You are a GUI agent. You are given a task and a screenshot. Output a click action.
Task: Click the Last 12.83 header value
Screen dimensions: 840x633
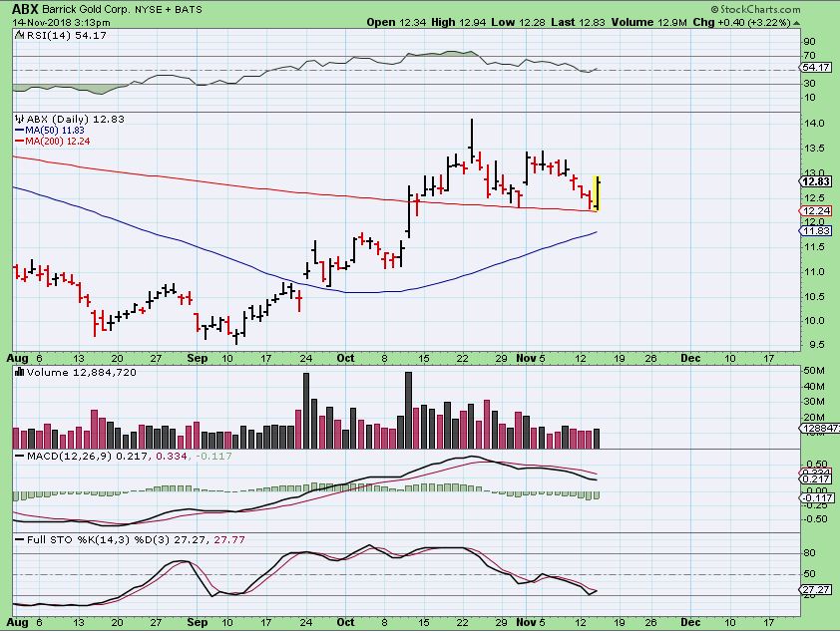pos(578,23)
